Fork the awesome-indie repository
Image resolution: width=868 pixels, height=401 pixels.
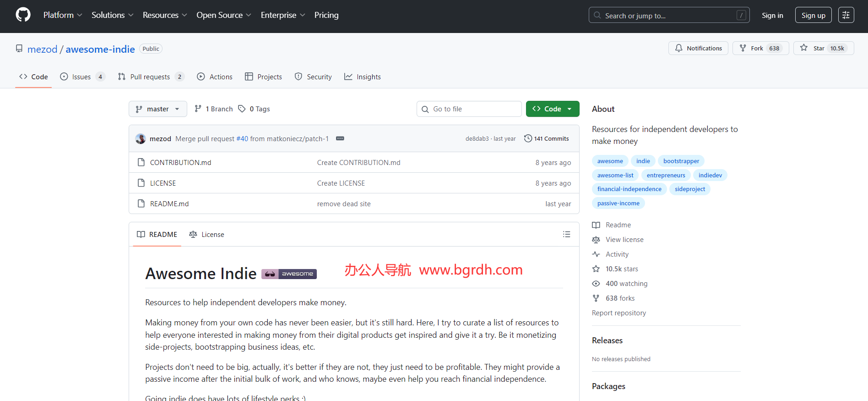pyautogui.click(x=752, y=48)
